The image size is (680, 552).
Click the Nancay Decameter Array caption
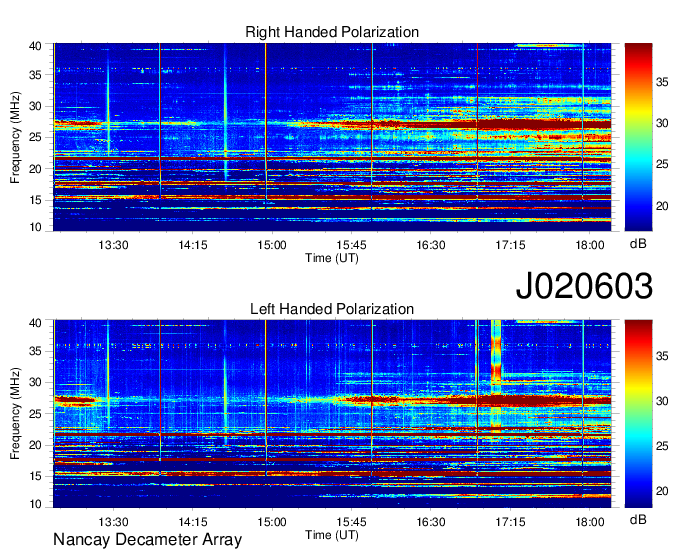coord(147,540)
